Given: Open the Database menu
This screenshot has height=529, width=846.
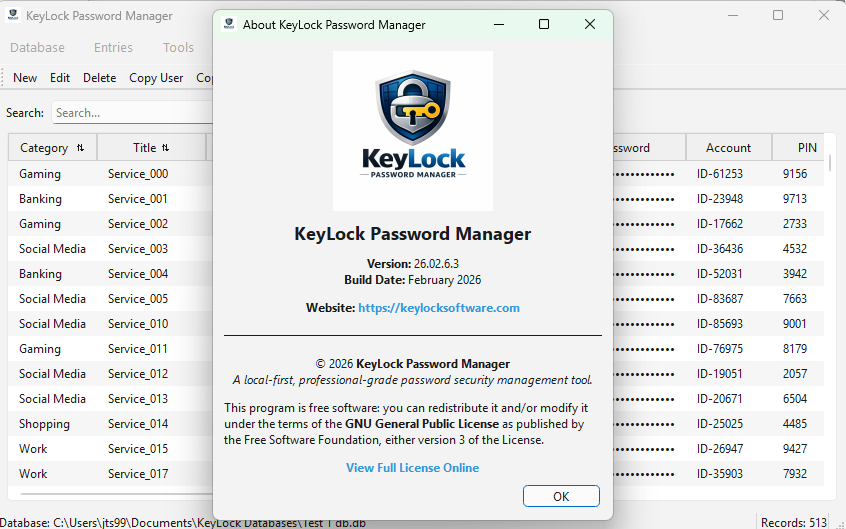Looking at the screenshot, I should coord(37,47).
